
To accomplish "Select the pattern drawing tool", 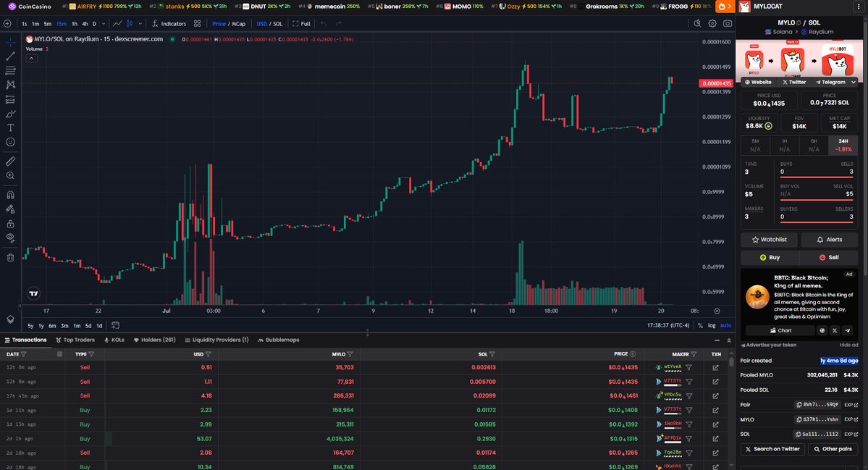I will (10, 85).
